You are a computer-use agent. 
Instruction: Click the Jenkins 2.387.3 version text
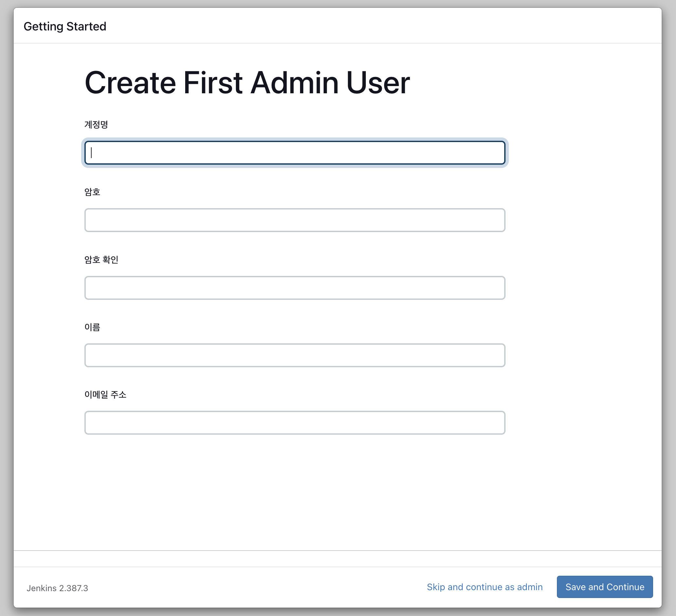click(57, 588)
